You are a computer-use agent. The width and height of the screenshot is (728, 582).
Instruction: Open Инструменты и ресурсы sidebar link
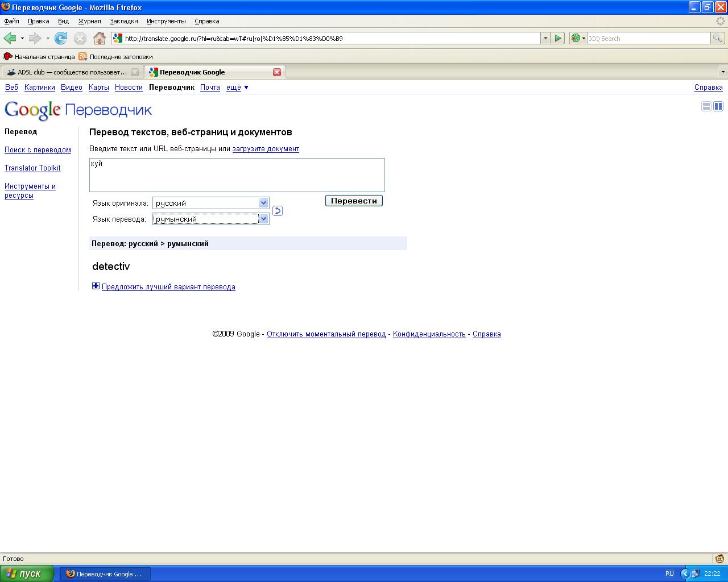[30, 191]
